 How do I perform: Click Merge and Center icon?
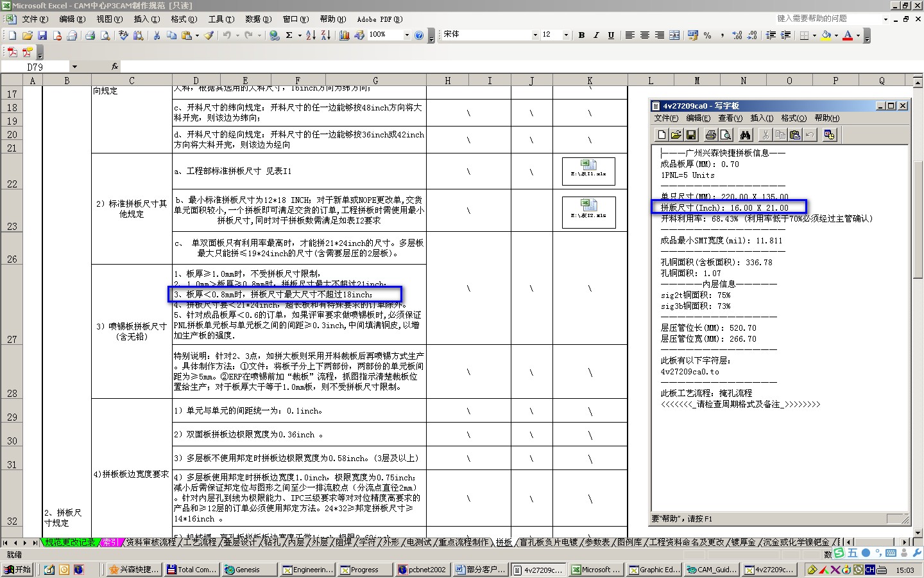[x=674, y=35]
